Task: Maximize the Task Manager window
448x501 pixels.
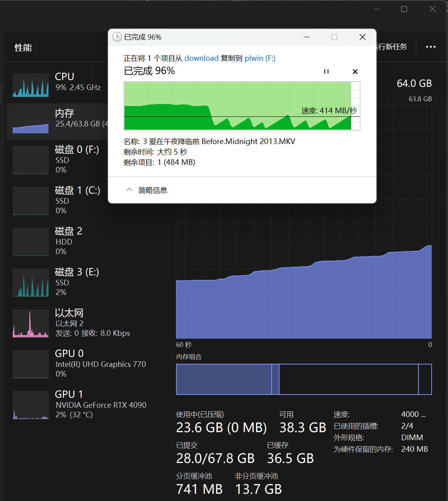Action: coord(404,9)
